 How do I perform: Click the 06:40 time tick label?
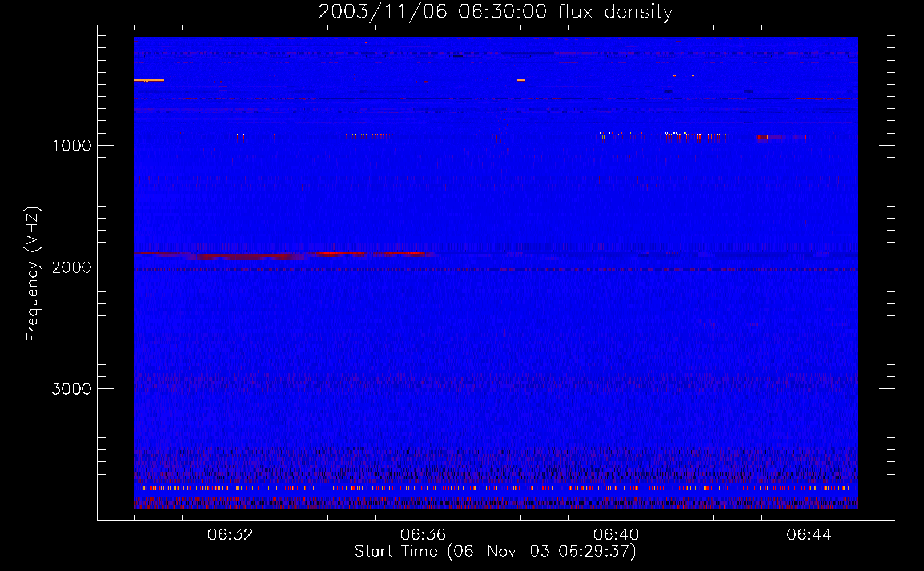coord(616,535)
